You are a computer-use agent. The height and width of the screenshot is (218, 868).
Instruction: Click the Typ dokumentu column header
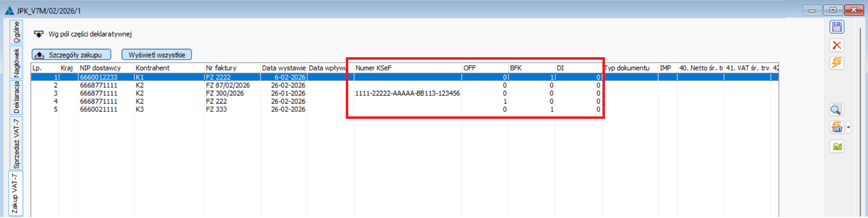point(630,68)
